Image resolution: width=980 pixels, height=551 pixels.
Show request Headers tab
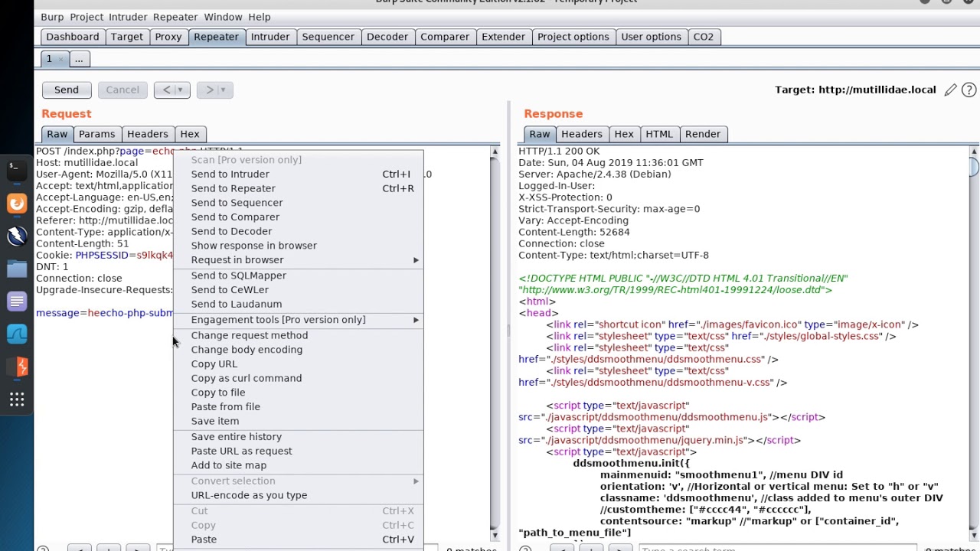[x=147, y=134]
